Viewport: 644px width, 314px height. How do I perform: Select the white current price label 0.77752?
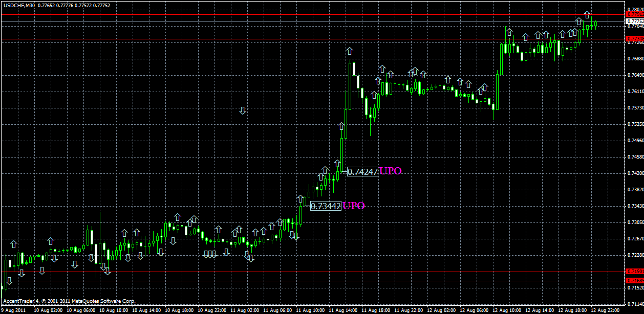pyautogui.click(x=634, y=22)
